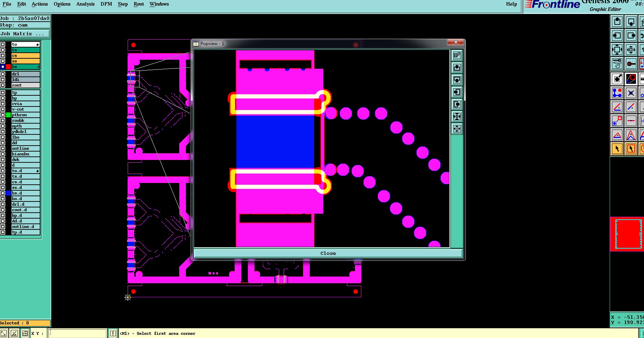This screenshot has width=644, height=338.
Task: Click the red overview thumbnail panel
Action: click(627, 234)
